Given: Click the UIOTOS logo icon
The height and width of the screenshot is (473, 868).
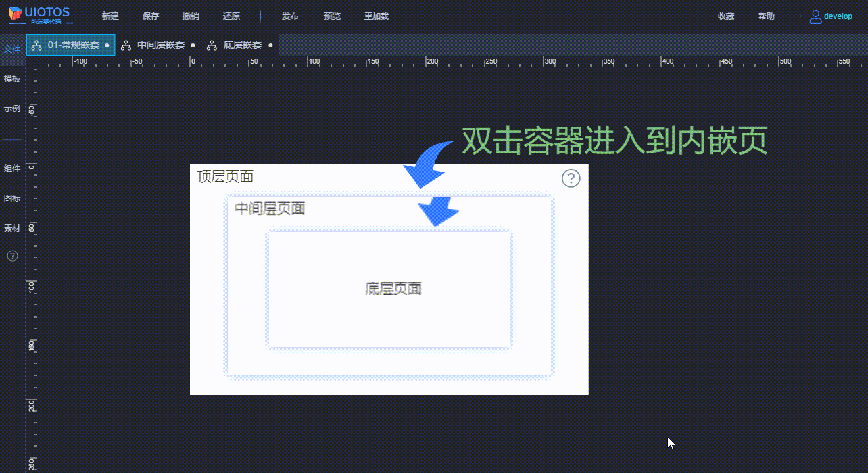Looking at the screenshot, I should point(15,14).
